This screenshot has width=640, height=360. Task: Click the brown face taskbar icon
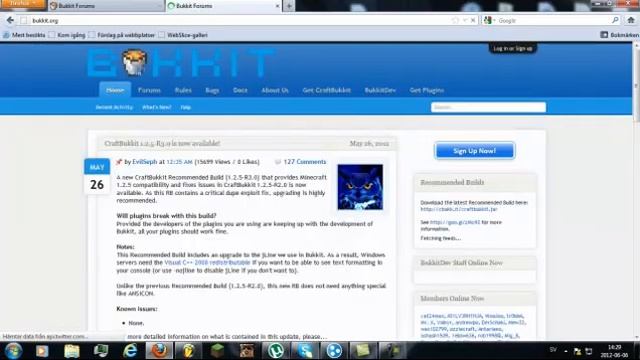coord(247,351)
